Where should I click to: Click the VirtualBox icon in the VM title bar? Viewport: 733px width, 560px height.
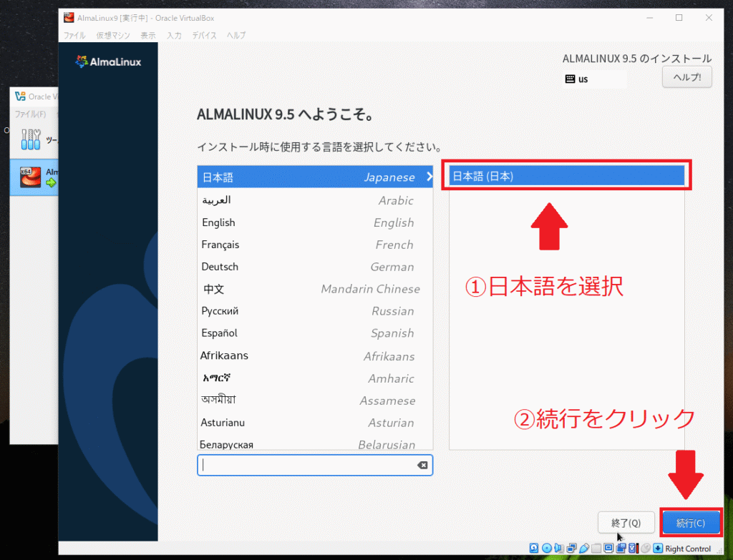pyautogui.click(x=69, y=18)
